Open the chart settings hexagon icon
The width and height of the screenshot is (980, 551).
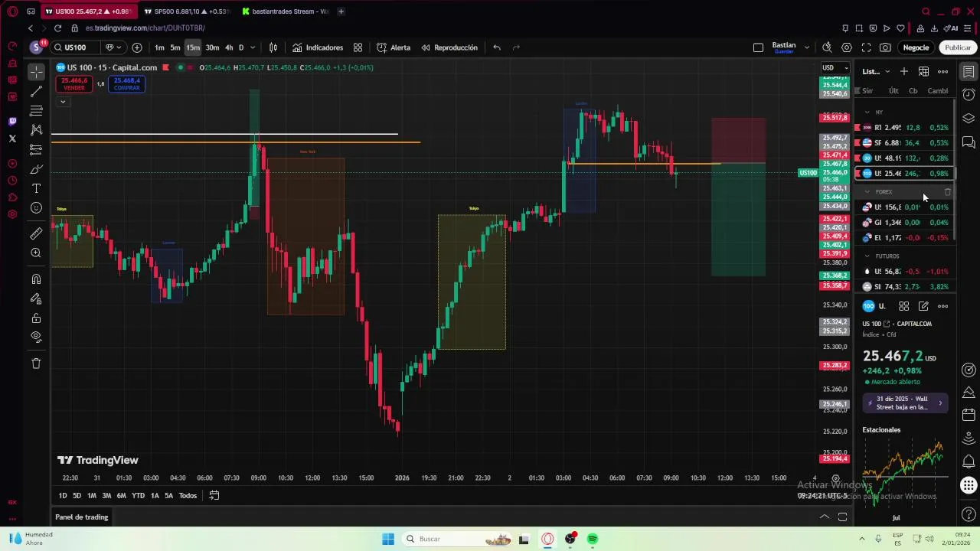846,47
